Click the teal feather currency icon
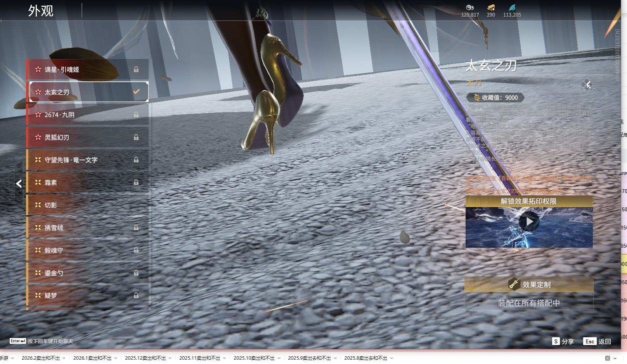This screenshot has width=627, height=364. pyautogui.click(x=512, y=7)
